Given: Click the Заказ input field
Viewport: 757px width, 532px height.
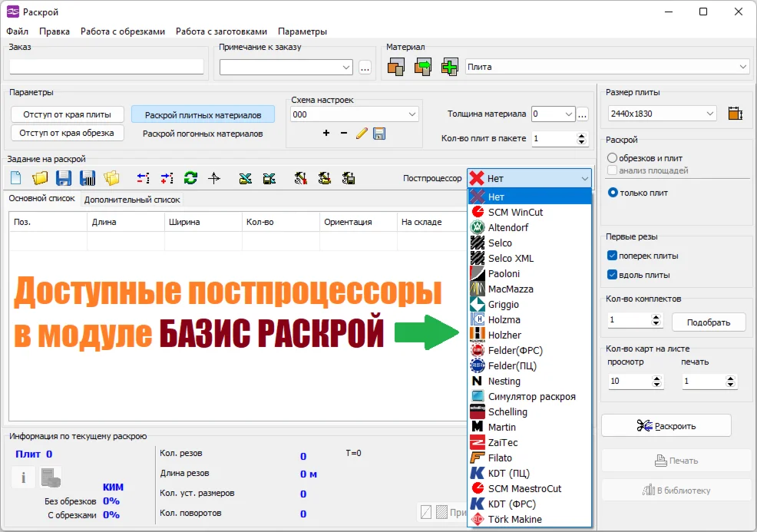Looking at the screenshot, I should [x=106, y=67].
